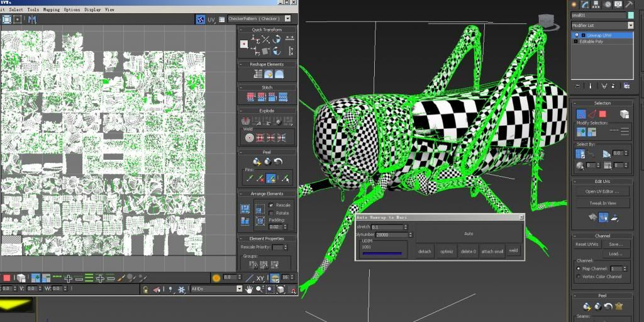Click the detach button

click(x=425, y=252)
